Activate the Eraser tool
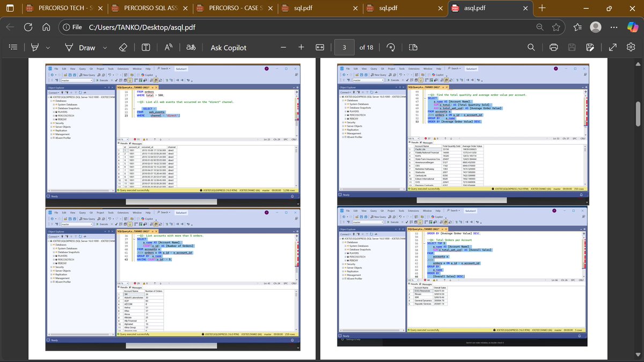 (123, 47)
